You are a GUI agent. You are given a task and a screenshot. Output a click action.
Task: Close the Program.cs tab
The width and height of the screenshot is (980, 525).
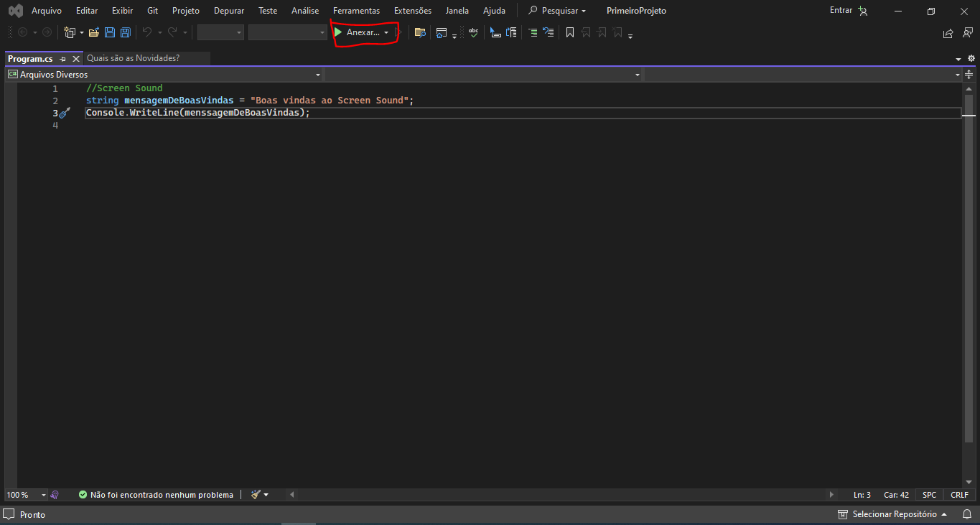[x=75, y=59]
